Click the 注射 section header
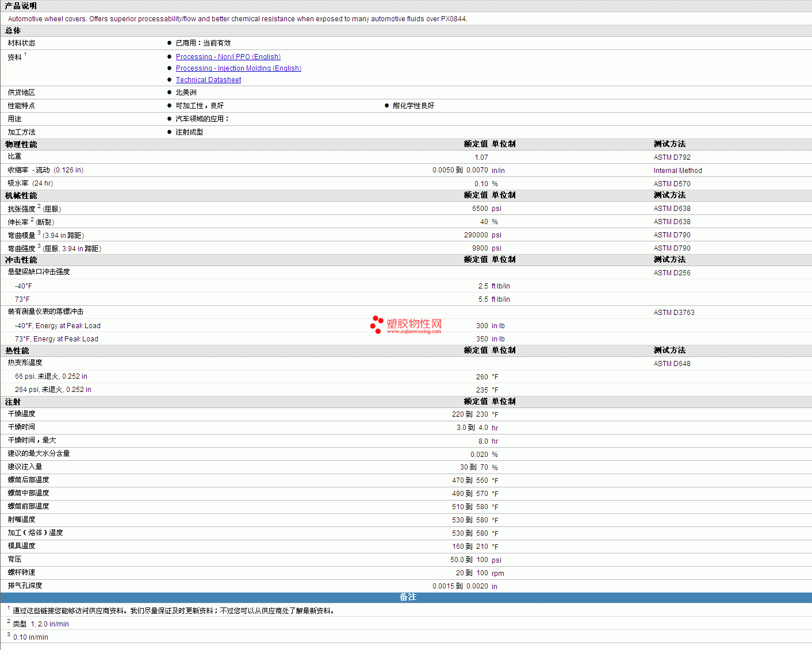812x650 pixels. click(13, 402)
